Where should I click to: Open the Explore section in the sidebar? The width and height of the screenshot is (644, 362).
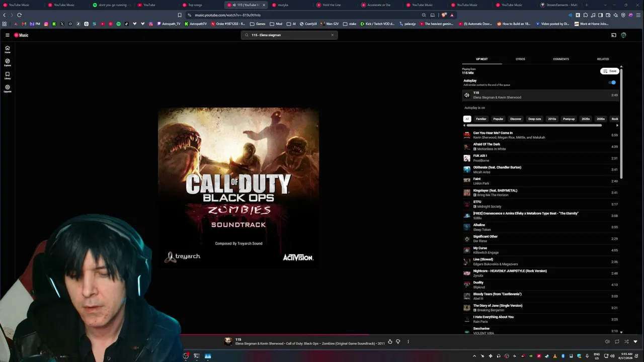point(8,62)
